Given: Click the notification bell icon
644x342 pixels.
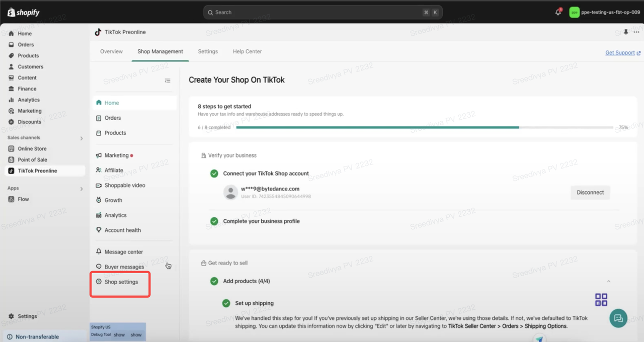Looking at the screenshot, I should point(558,13).
